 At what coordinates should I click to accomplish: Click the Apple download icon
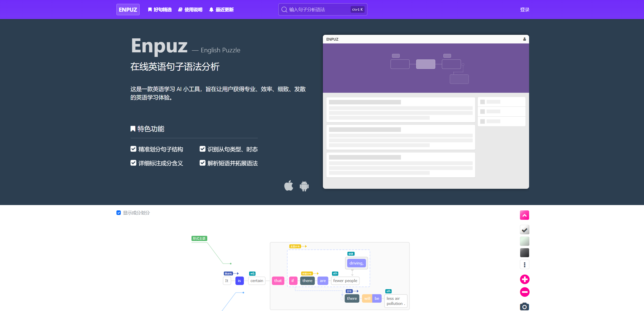289,186
